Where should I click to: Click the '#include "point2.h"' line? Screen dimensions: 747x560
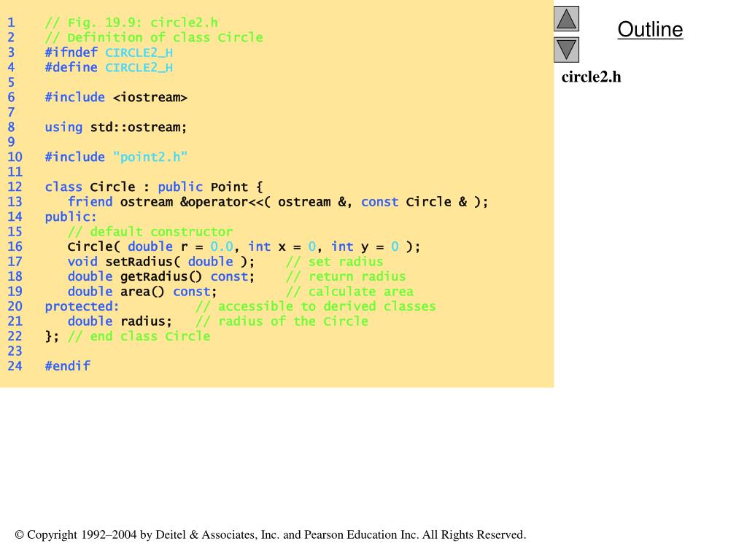[x=116, y=157]
